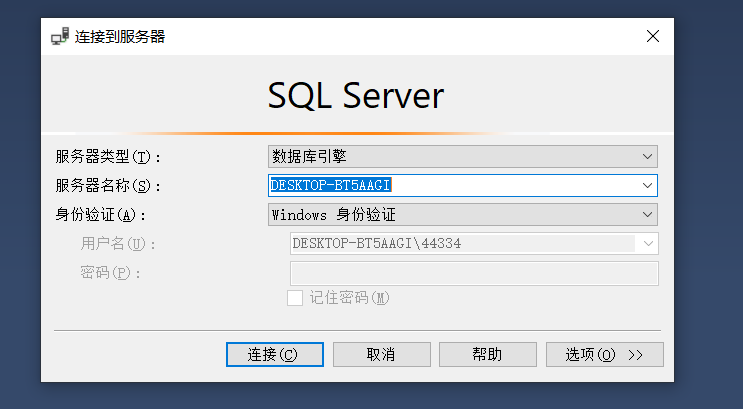Open the 服务器类型 dropdown arrow
This screenshot has height=409, width=743.
[x=647, y=156]
